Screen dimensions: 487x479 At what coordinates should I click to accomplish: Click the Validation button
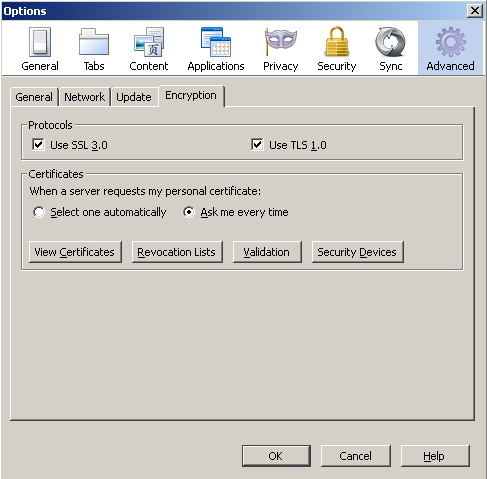pos(267,252)
